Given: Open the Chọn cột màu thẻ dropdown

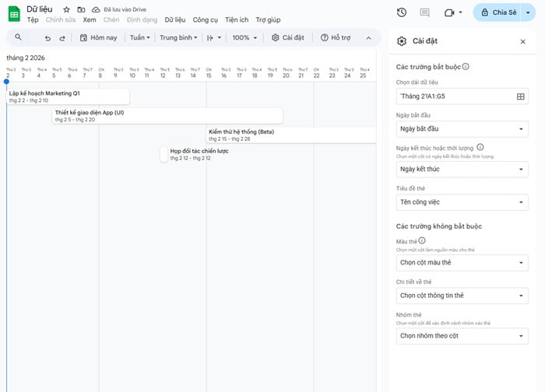Looking at the screenshot, I should coord(462,263).
